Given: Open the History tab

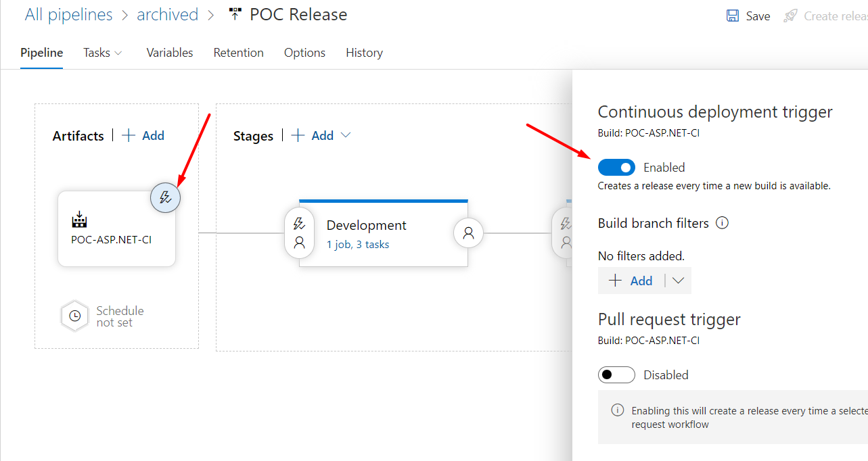Looking at the screenshot, I should pyautogui.click(x=364, y=52).
